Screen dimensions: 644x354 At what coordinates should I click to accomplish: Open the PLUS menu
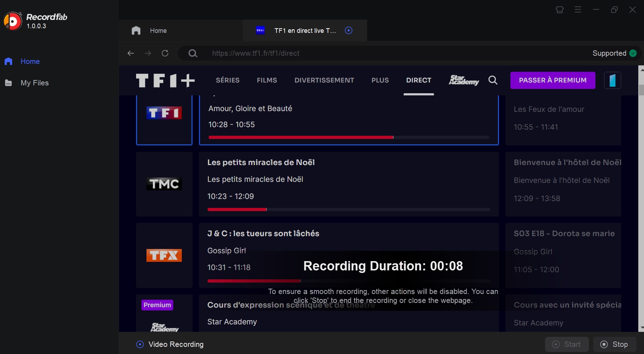click(x=380, y=80)
